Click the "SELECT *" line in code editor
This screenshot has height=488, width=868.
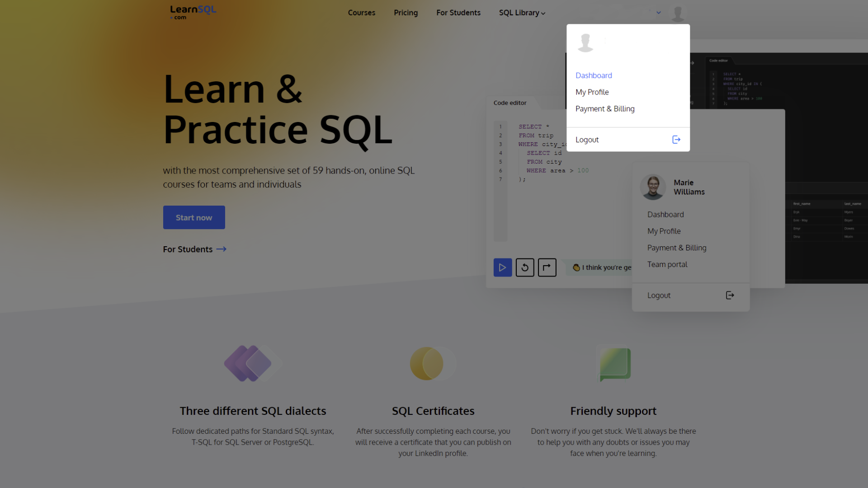(534, 127)
